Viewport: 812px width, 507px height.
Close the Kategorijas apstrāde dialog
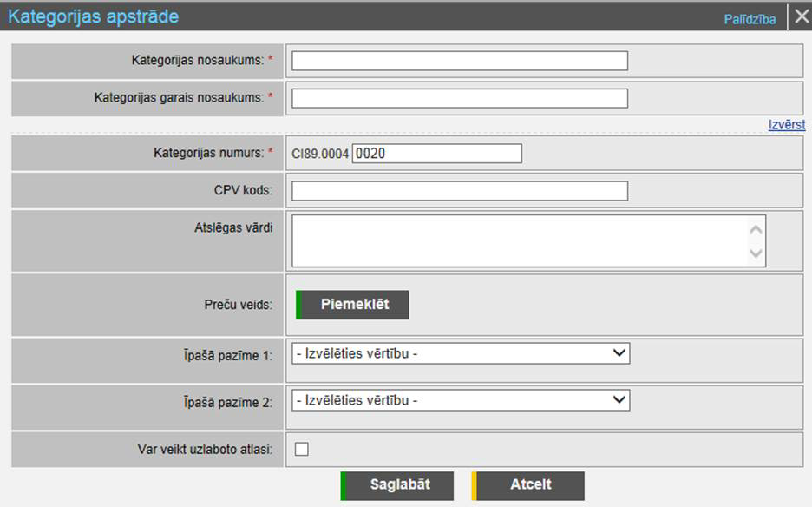(800, 17)
